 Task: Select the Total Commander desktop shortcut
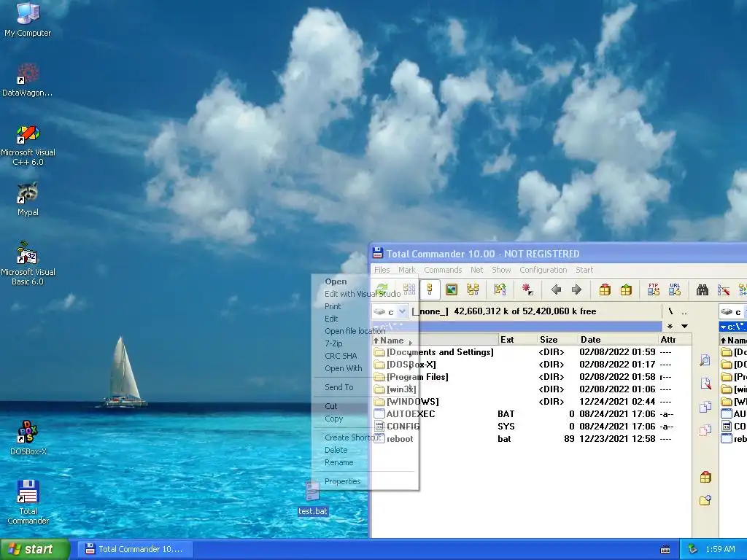[x=28, y=502]
